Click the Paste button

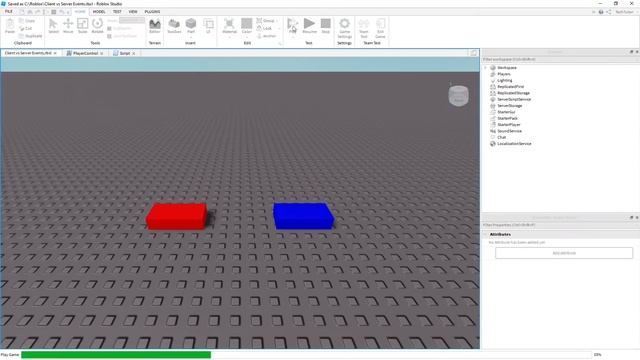click(10, 26)
